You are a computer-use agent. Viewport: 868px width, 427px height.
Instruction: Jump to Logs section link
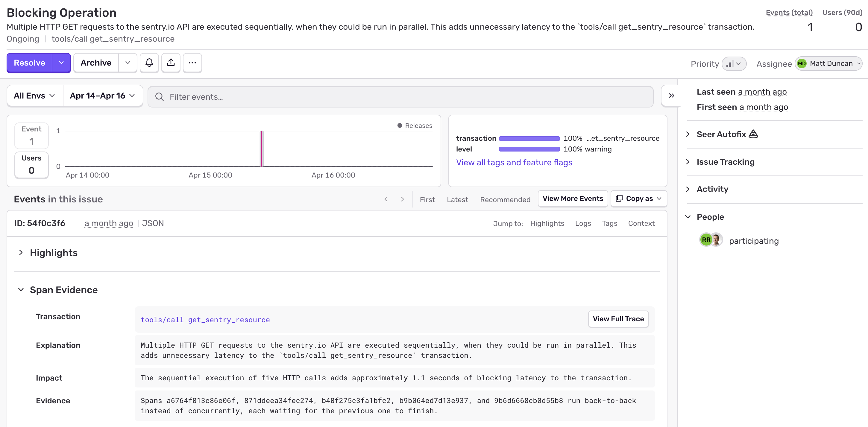click(x=583, y=223)
